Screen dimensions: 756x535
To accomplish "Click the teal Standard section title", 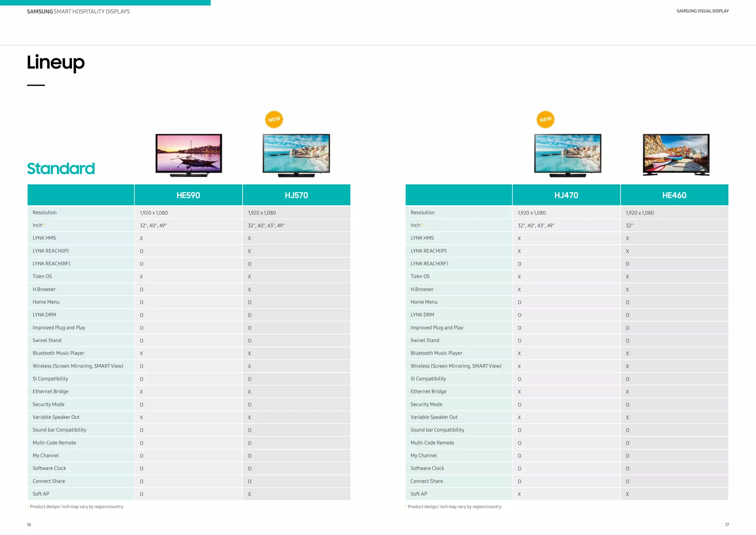I will [61, 168].
